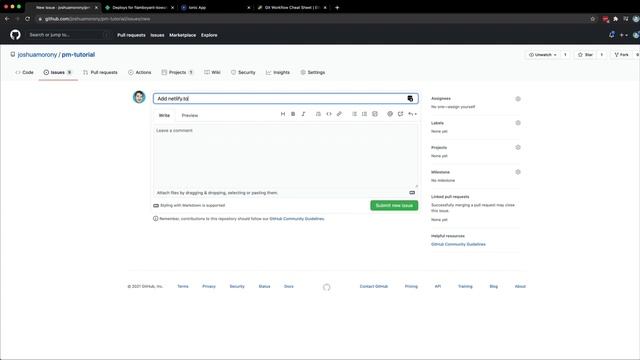Switch to the Preview tab

point(190,116)
